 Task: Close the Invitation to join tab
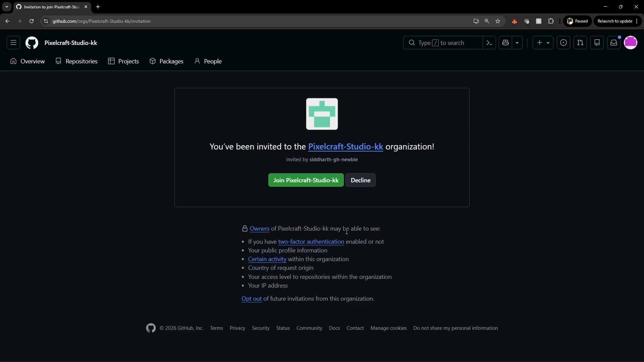pyautogui.click(x=86, y=7)
